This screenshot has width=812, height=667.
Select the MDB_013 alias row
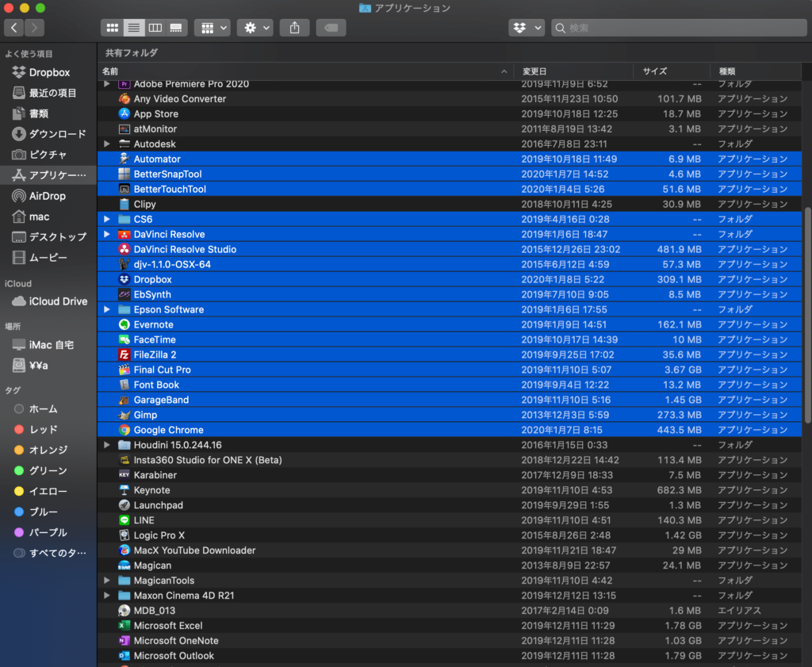pos(450,611)
